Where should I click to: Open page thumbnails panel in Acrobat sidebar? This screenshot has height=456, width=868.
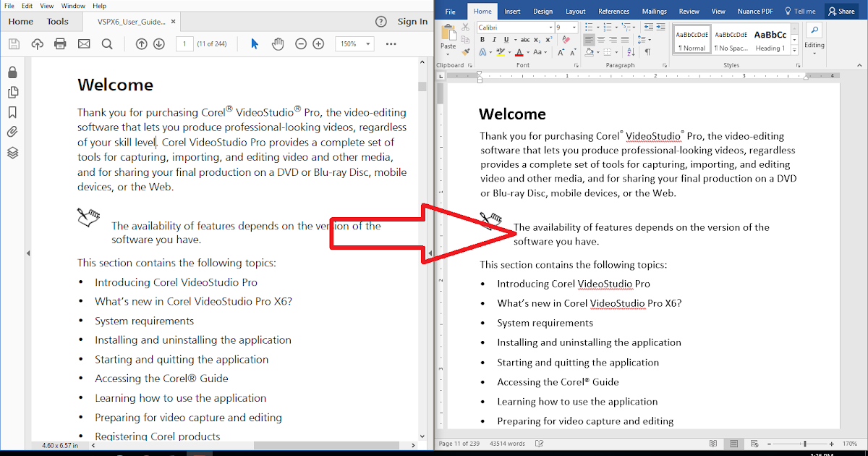(x=12, y=93)
